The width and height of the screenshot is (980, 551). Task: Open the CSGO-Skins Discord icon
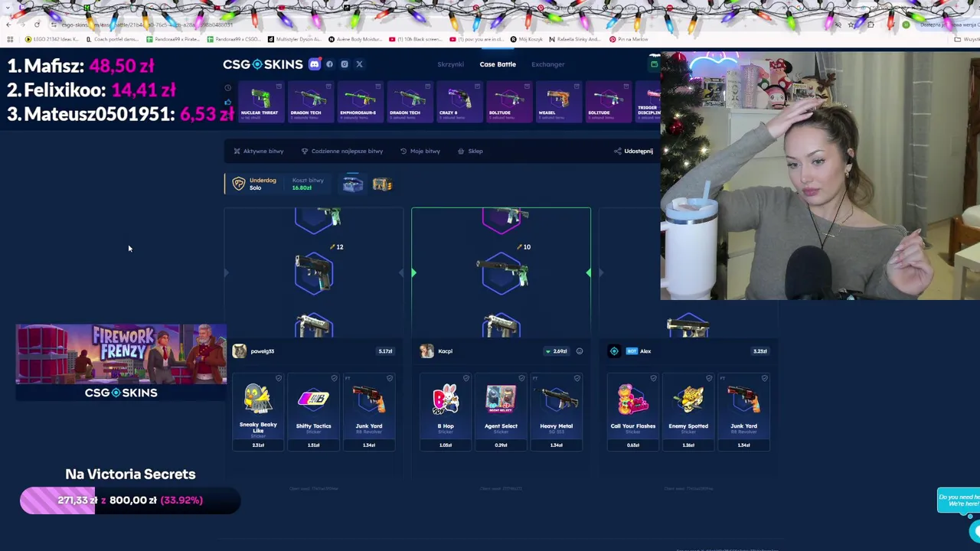(314, 64)
